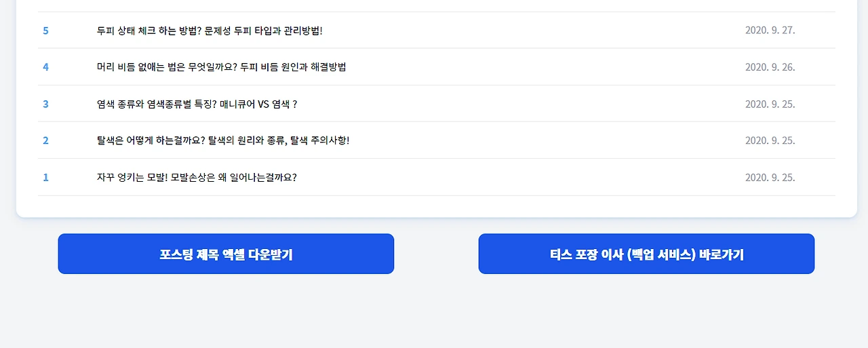Click the 2020. 9. 25. date of post 1
This screenshot has height=348, width=868.
click(x=770, y=177)
